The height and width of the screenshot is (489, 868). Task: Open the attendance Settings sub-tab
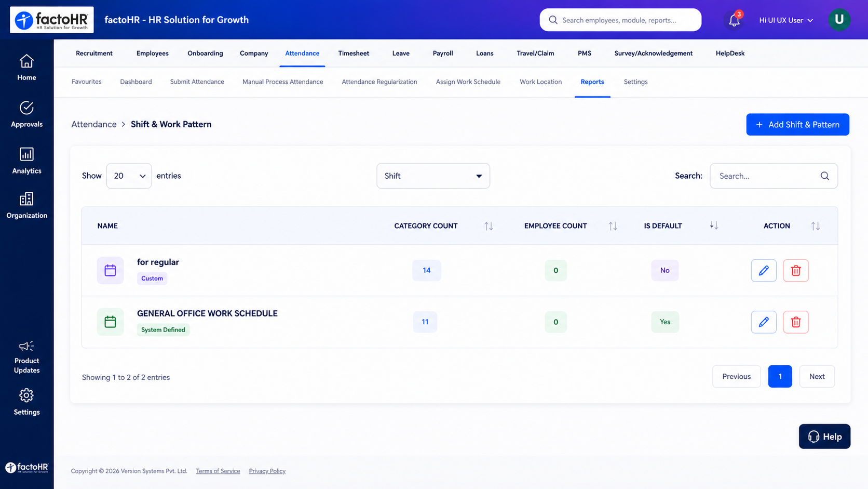[635, 82]
